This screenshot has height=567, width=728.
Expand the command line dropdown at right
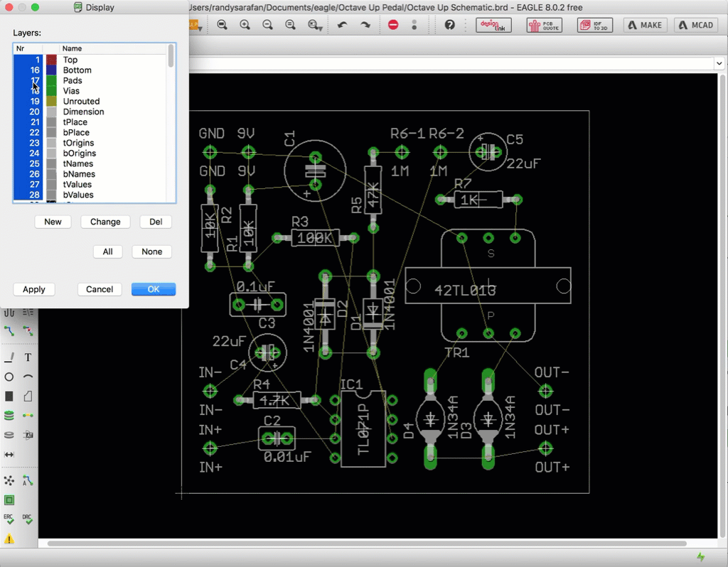pyautogui.click(x=719, y=63)
